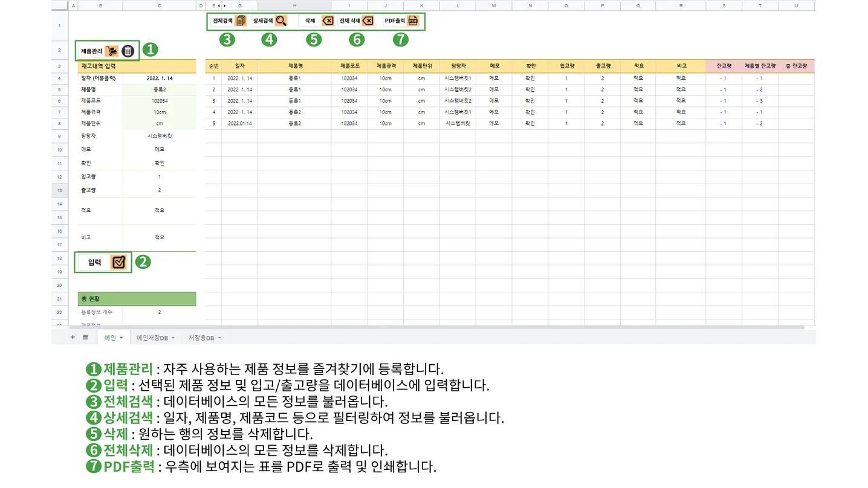Click the 담당자 table column header
The image size is (868, 488).
coord(458,66)
